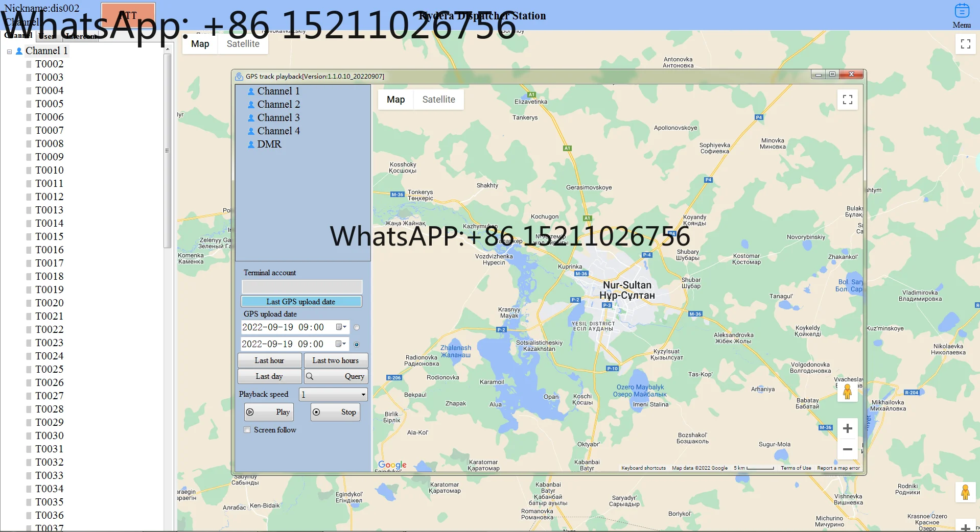The height and width of the screenshot is (532, 980).
Task: Open Keyboard shortcuts link on playback map
Action: click(643, 468)
